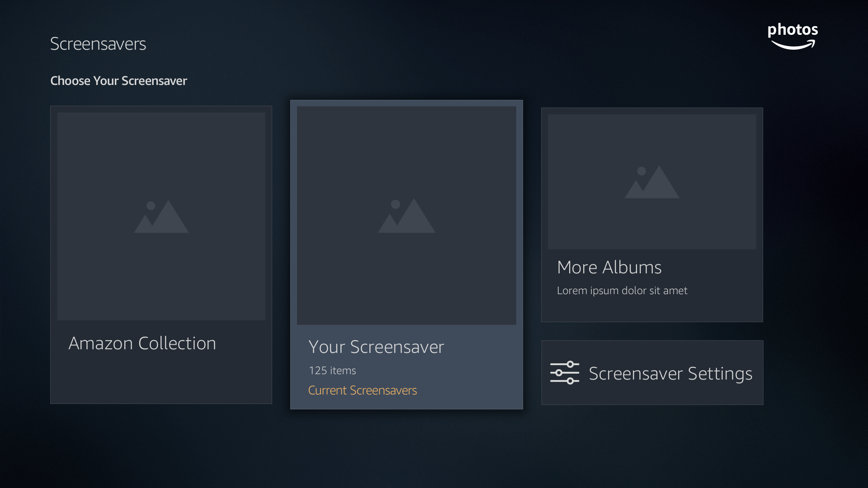Click the sliders icon beside Screensaver Settings
The image size is (868, 488).
pos(564,373)
